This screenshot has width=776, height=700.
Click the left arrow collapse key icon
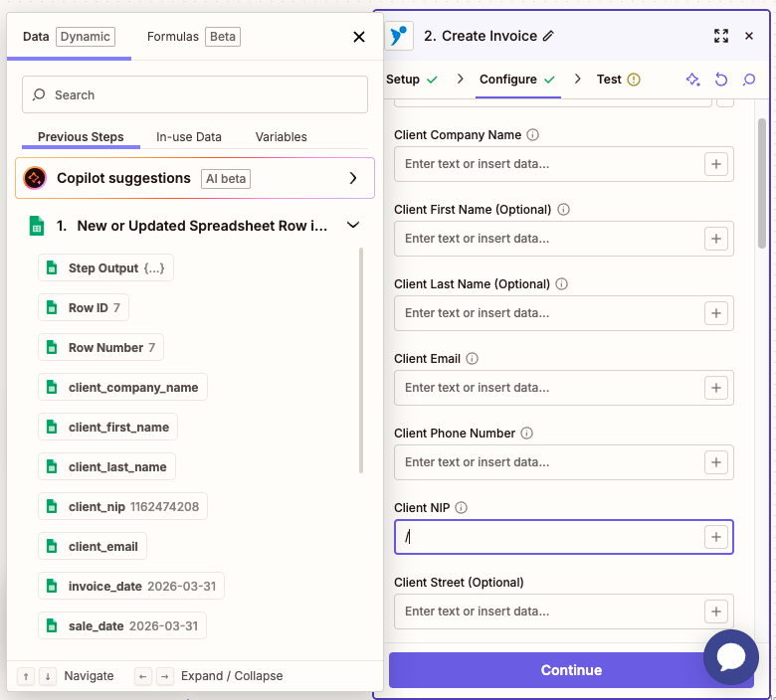coord(143,676)
